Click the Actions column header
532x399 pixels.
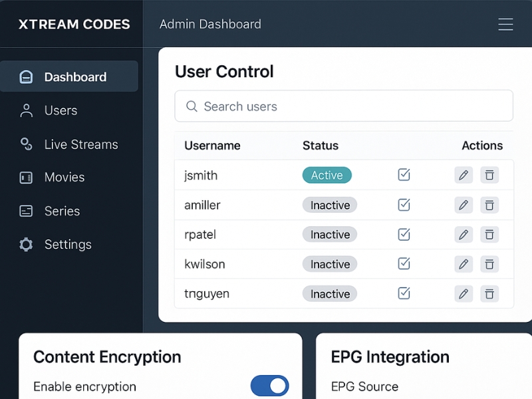coord(482,146)
